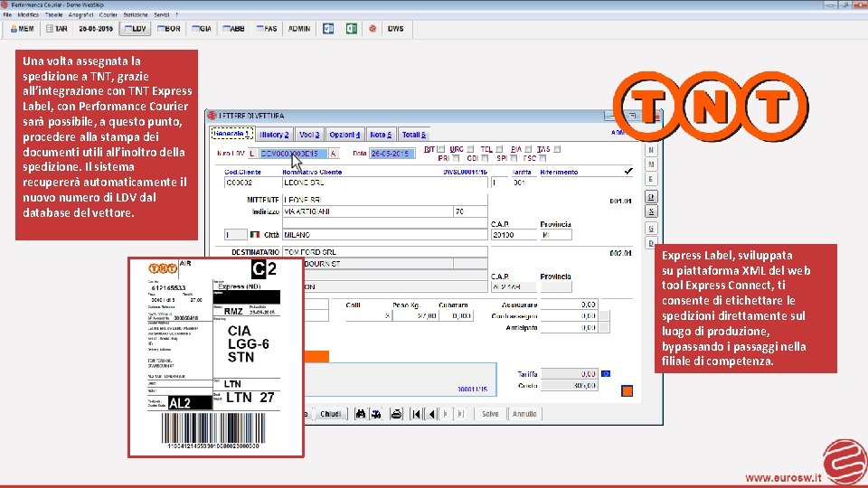Viewport: 868px width, 488px height.
Task: Click the G side button
Action: pyautogui.click(x=651, y=228)
